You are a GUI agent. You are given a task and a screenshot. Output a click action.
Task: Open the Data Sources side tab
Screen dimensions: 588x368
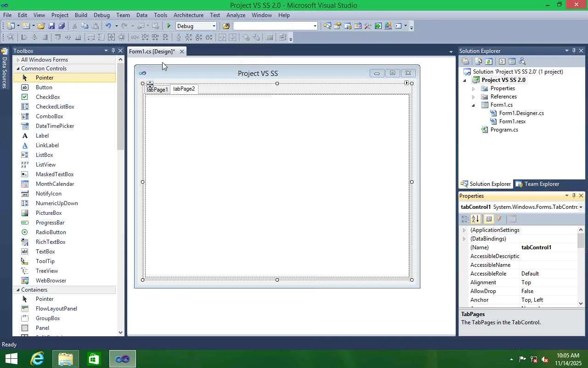coord(4,68)
